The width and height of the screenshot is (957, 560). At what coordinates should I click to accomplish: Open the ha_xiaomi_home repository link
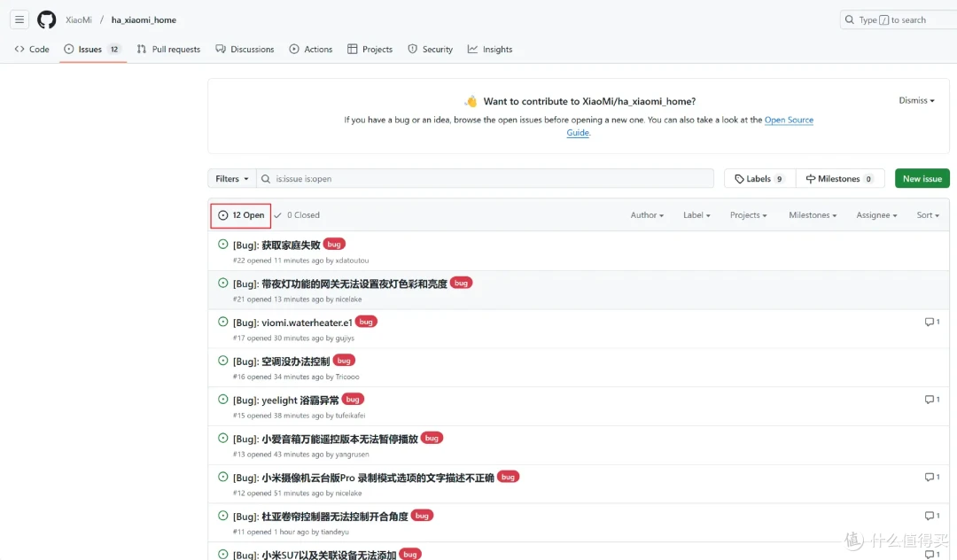[x=144, y=19]
